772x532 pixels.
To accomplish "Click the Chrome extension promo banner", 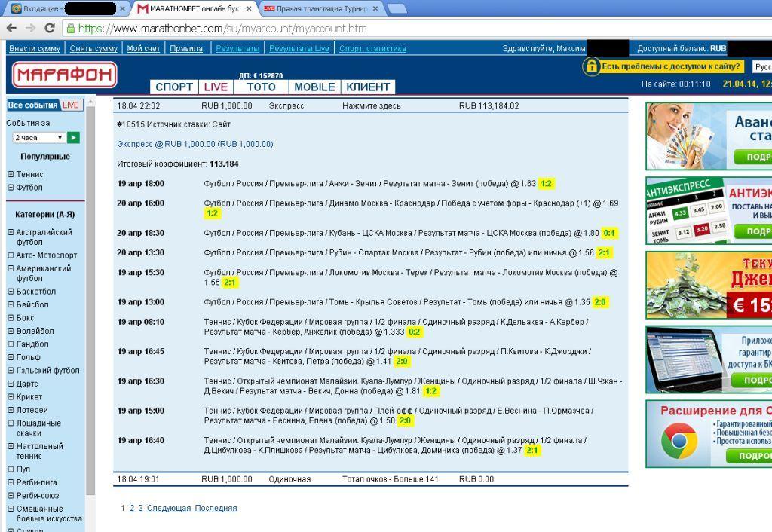I will click(x=709, y=433).
